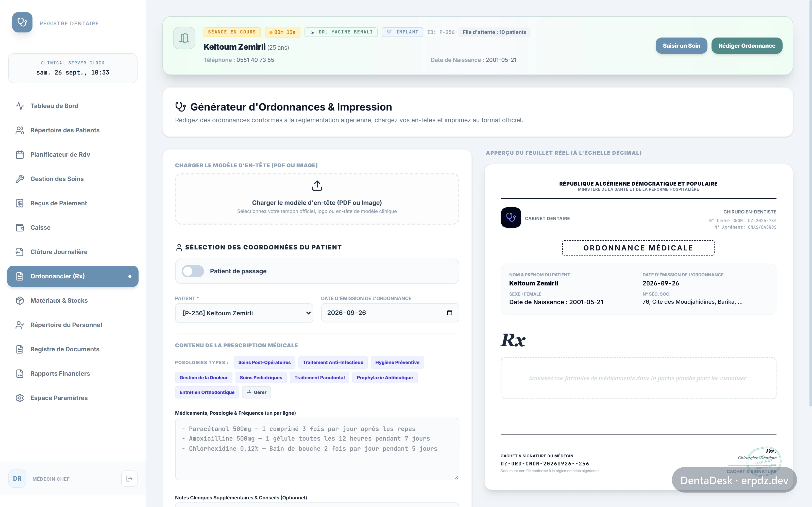Click the door icon in session banner

(184, 38)
